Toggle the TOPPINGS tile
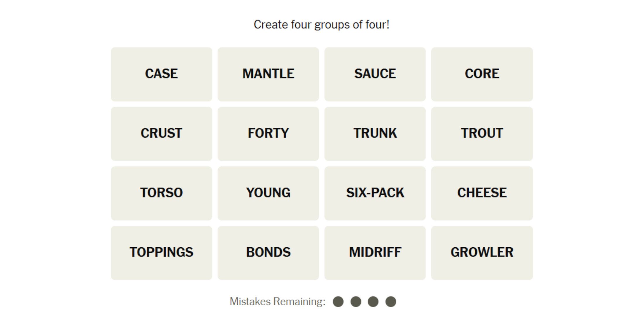Viewport: 644px width, 322px height. click(161, 253)
